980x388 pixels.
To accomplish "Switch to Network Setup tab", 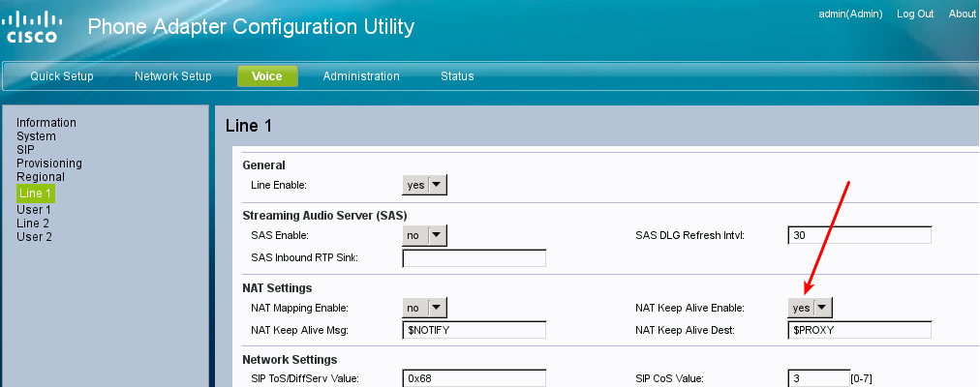I will point(172,76).
